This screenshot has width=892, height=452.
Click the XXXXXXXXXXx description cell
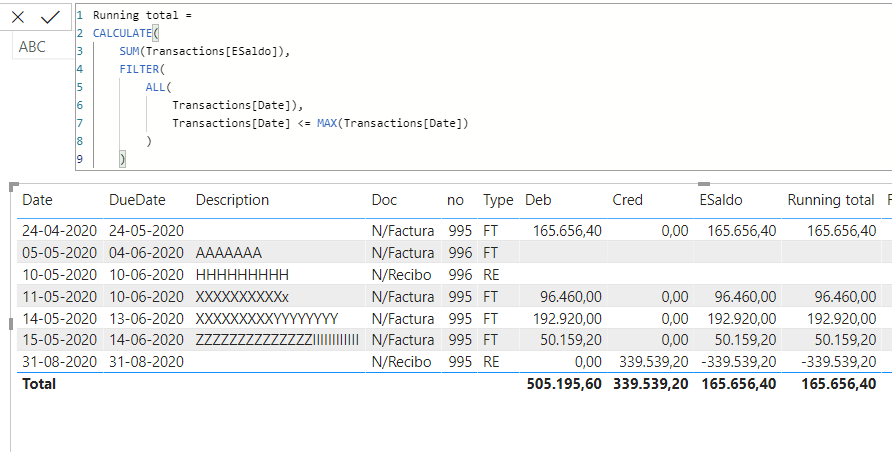coord(242,297)
